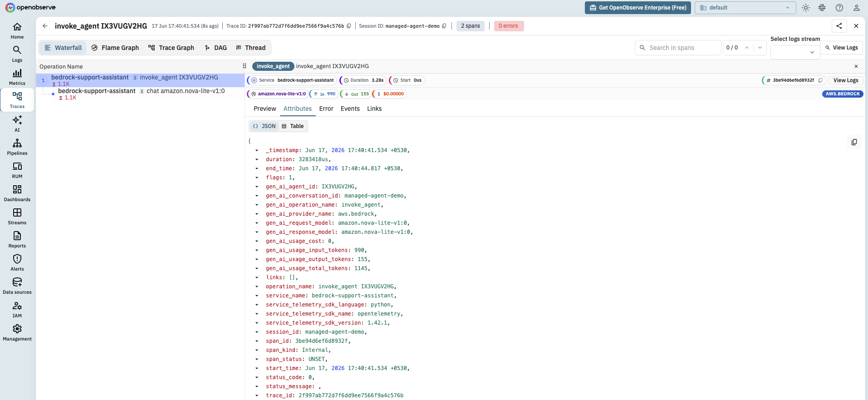Open Home in the sidebar
Screen dimensions: 868x400
17,31
